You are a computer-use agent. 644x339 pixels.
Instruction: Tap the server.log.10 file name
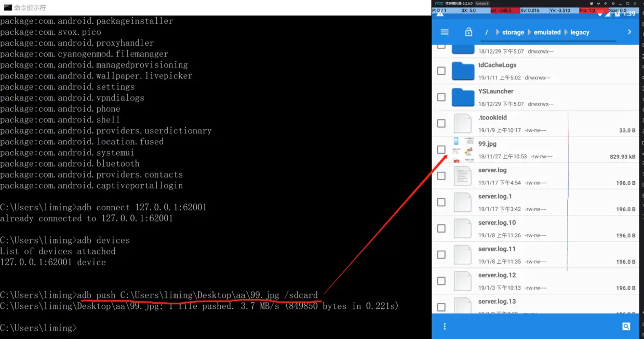coord(497,222)
